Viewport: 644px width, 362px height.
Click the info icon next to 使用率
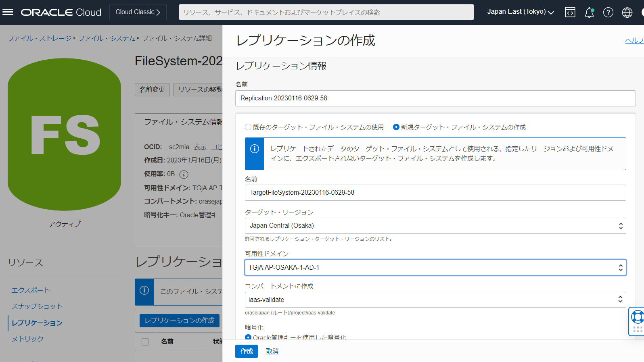(184, 174)
